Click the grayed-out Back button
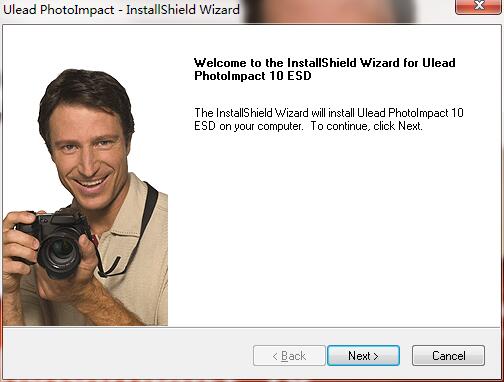The height and width of the screenshot is (382, 504). [289, 356]
